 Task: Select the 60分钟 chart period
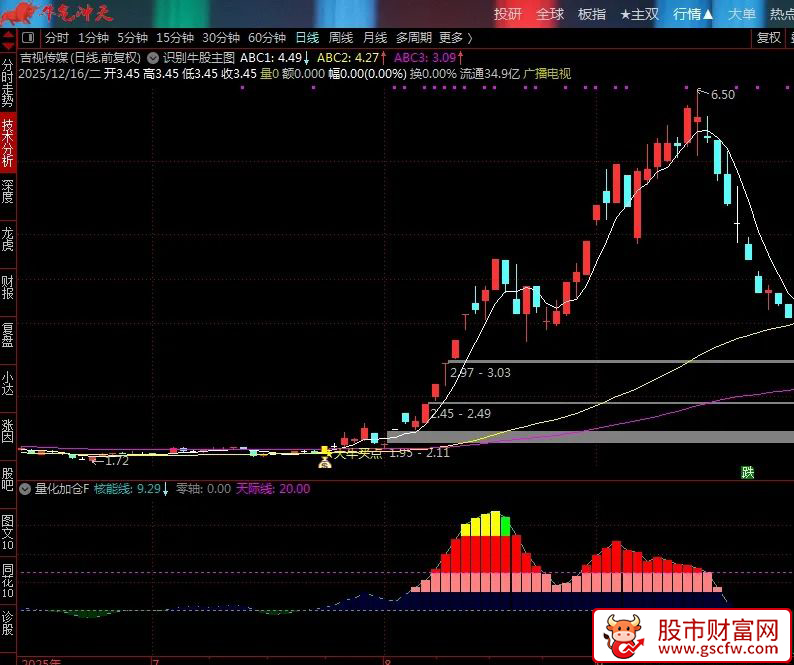[x=267, y=38]
